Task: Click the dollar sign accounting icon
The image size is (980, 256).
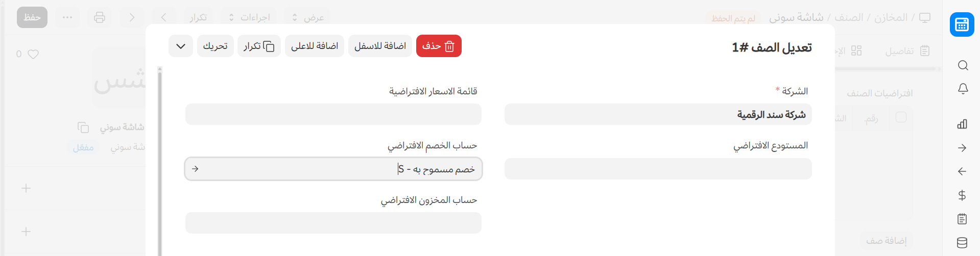Action: [x=962, y=195]
